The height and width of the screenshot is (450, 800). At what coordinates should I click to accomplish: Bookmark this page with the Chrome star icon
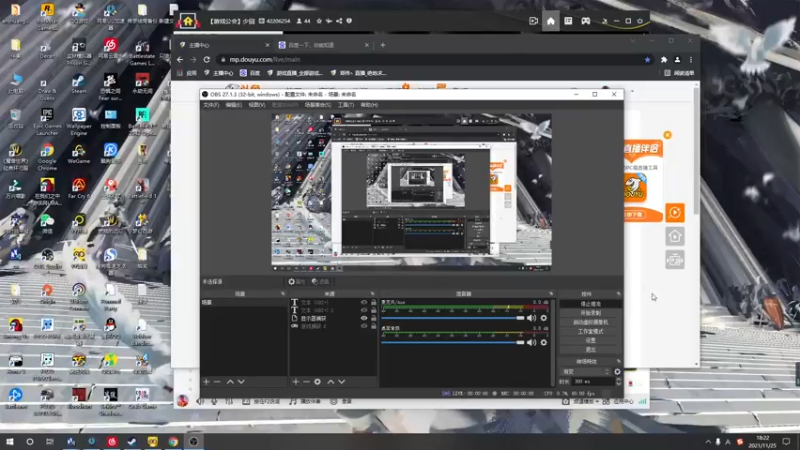tap(647, 60)
